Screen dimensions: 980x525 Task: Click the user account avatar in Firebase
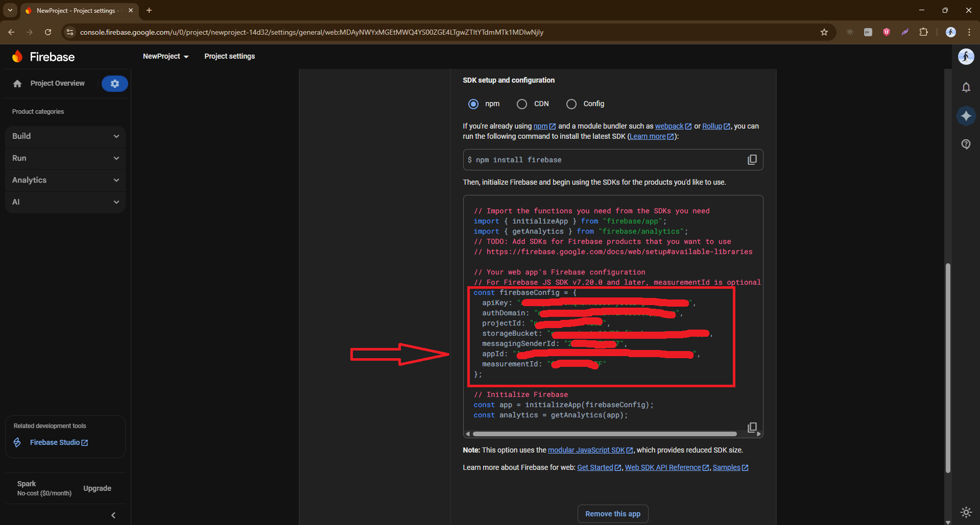tap(966, 57)
